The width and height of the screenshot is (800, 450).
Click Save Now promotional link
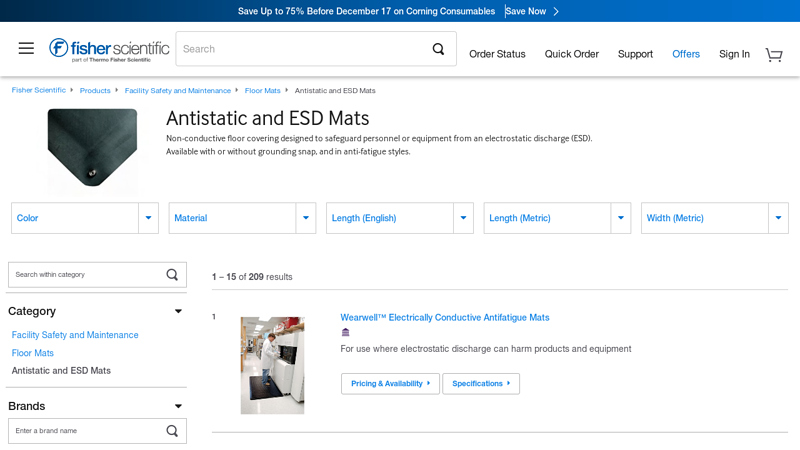click(x=526, y=11)
